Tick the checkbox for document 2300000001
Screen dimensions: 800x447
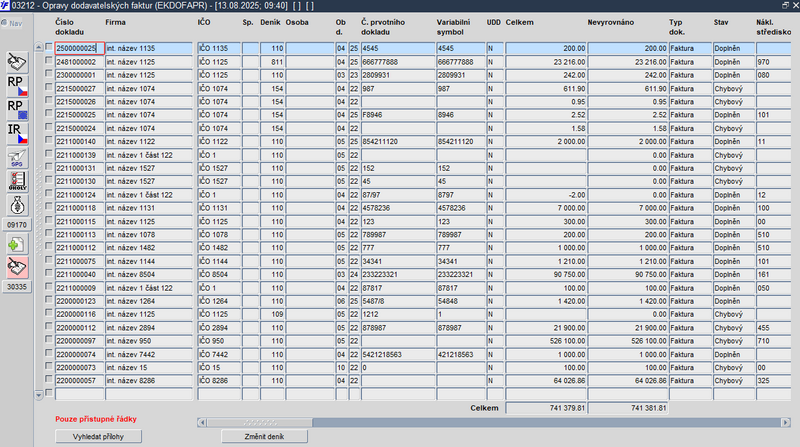49,73
